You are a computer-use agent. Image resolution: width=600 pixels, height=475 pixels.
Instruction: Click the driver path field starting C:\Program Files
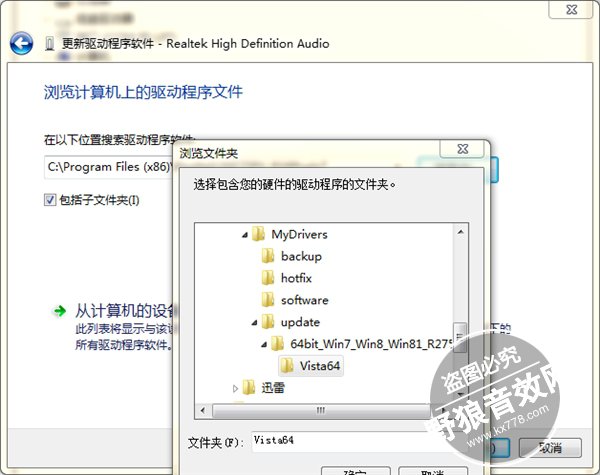click(x=109, y=167)
